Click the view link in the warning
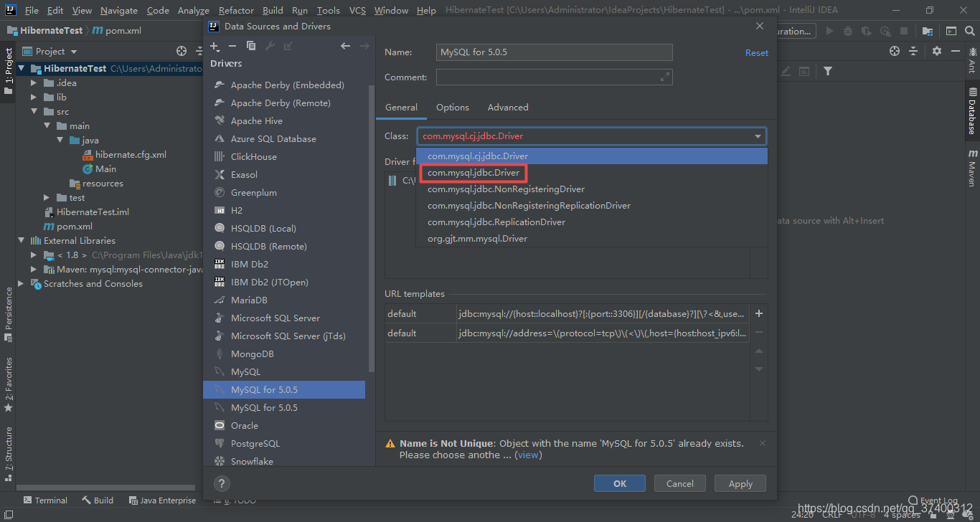 [529, 455]
